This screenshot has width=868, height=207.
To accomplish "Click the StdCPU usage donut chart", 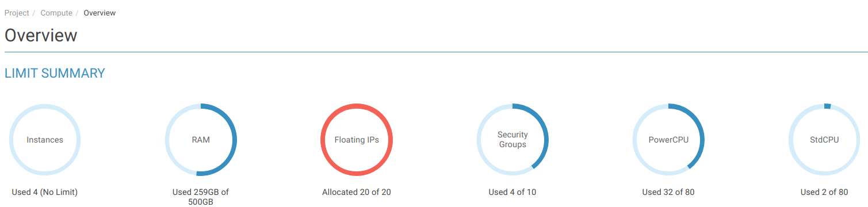I will (x=824, y=140).
